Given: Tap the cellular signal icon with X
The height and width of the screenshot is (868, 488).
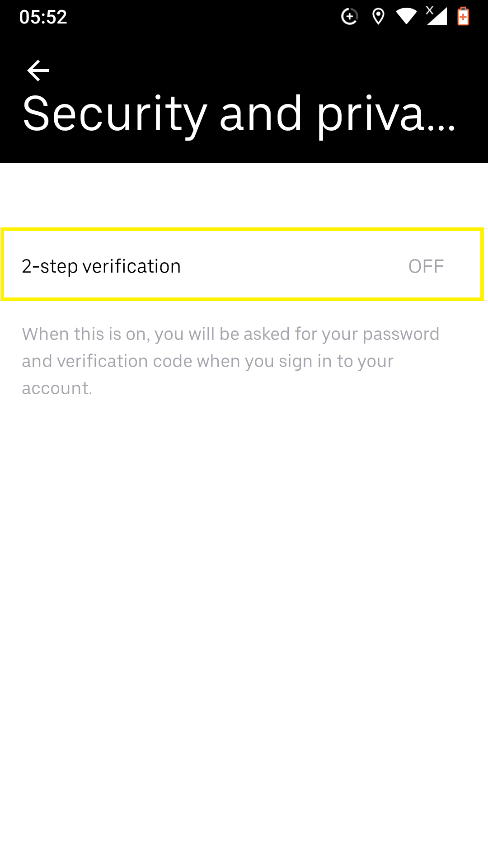Looking at the screenshot, I should [436, 16].
